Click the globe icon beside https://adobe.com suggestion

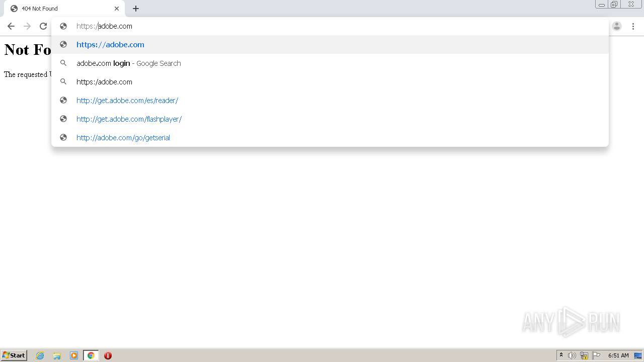coord(63,45)
